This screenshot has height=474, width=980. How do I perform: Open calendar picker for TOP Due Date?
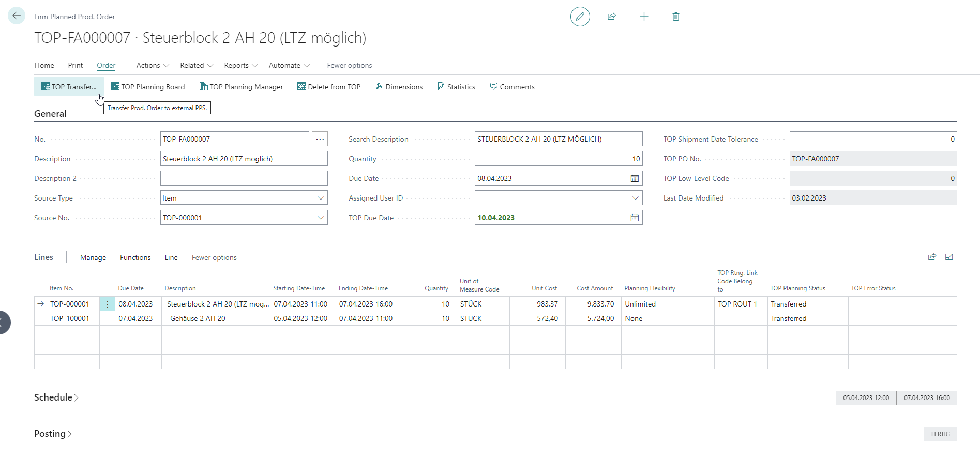pos(635,218)
